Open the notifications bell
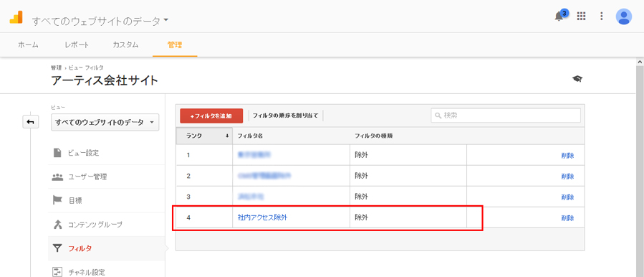This screenshot has width=644, height=277. [x=559, y=17]
